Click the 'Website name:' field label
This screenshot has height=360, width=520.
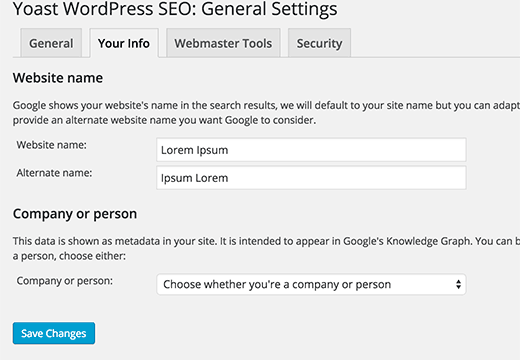[x=52, y=145]
